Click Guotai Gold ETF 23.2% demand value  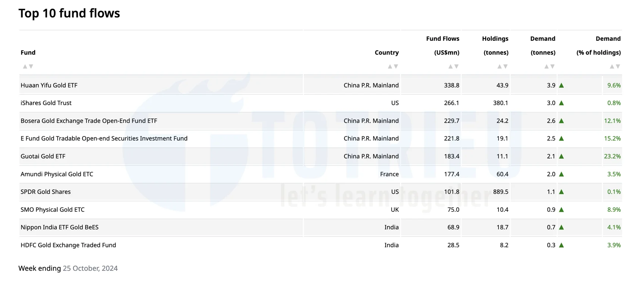[612, 156]
